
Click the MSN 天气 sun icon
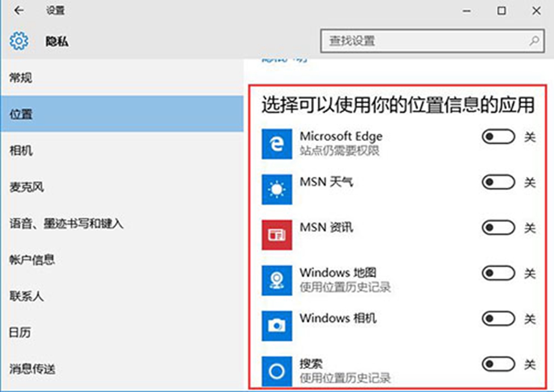(x=276, y=189)
